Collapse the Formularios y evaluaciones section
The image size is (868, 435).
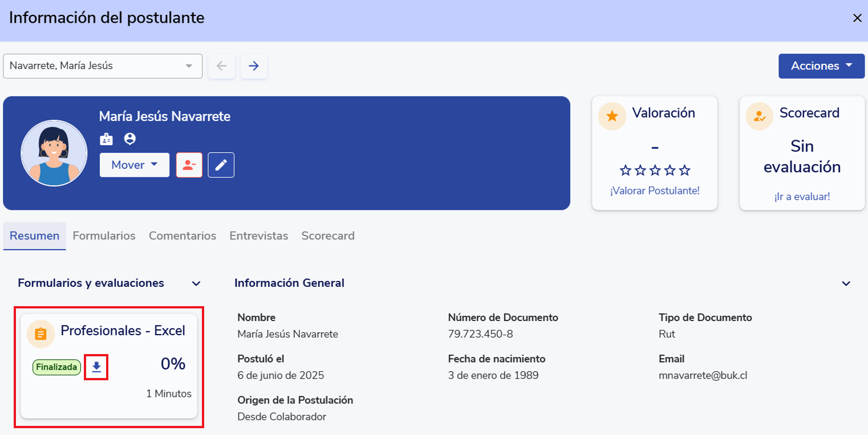coord(196,283)
